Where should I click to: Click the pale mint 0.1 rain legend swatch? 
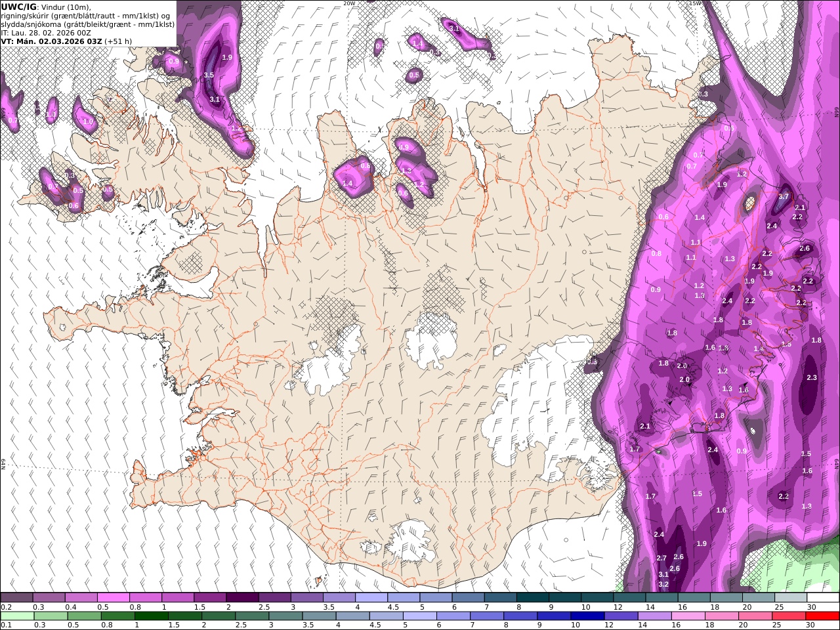[17, 616]
